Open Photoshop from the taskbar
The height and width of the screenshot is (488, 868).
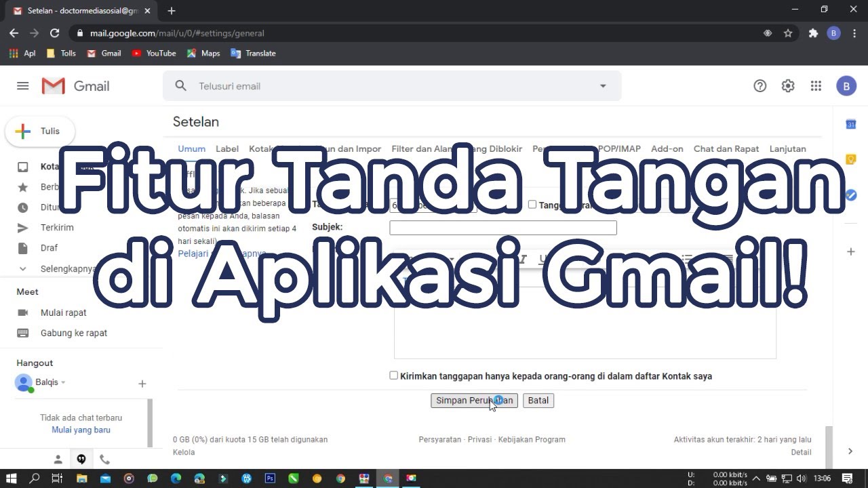pos(270,478)
